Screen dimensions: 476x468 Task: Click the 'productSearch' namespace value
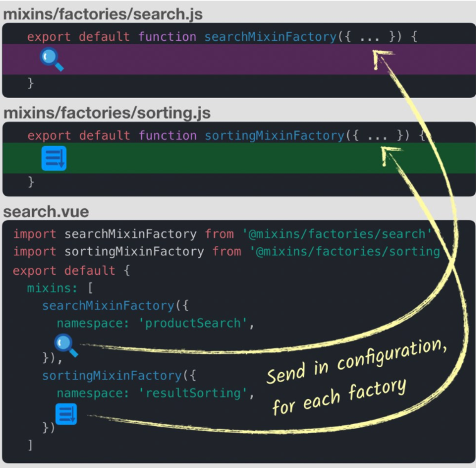tap(193, 323)
